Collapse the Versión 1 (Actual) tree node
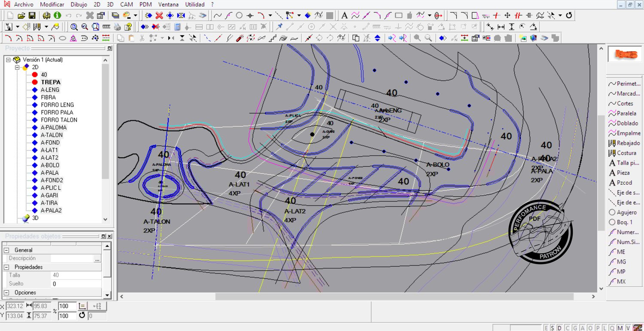This screenshot has width=644, height=331. pos(8,60)
